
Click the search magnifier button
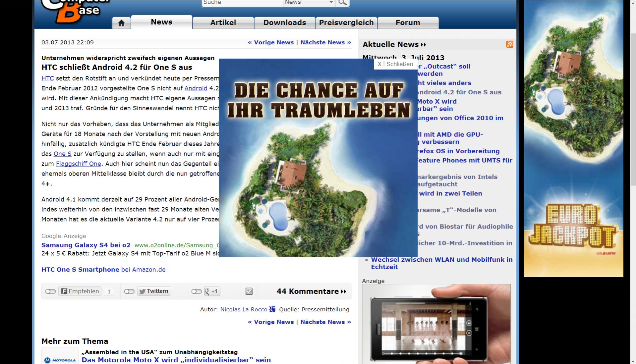click(343, 3)
